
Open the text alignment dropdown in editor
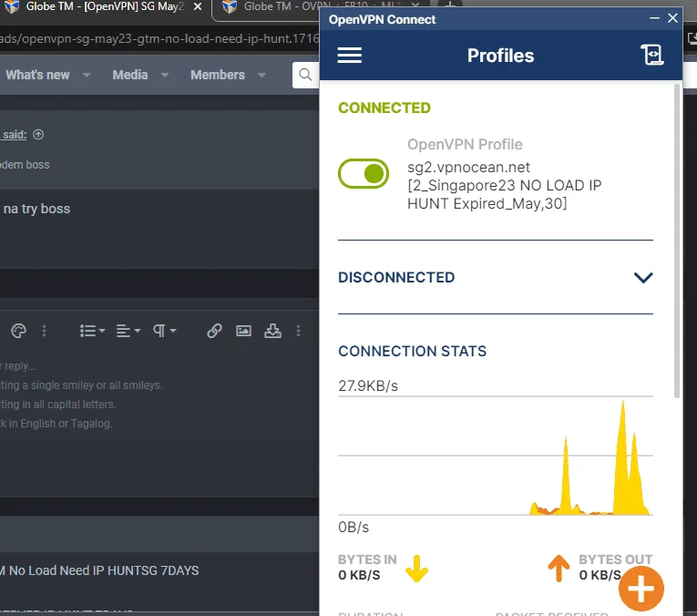pyautogui.click(x=128, y=331)
